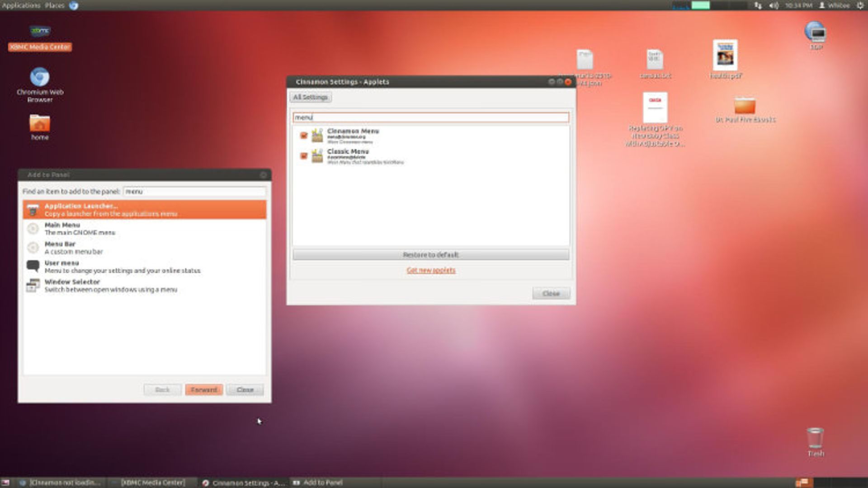Viewport: 868px width, 488px height.
Task: Open the XBMC Media Center desktop icon
Action: pyautogui.click(x=40, y=32)
